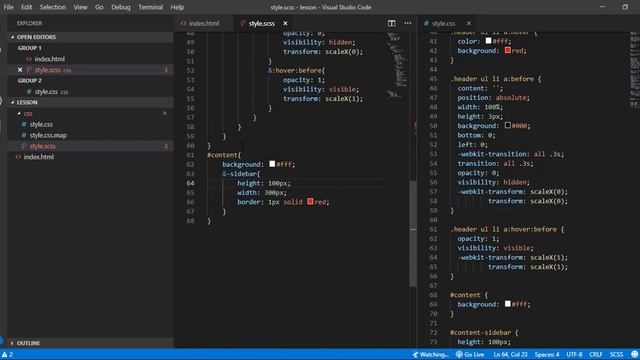640x360 pixels.
Task: Select style.scss in the css folder
Action: pyautogui.click(x=90, y=146)
